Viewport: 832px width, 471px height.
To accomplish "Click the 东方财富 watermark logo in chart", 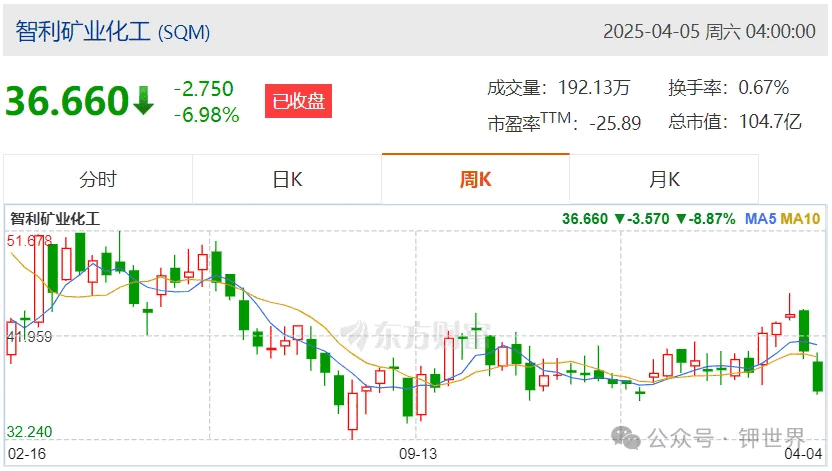I will tap(417, 334).
